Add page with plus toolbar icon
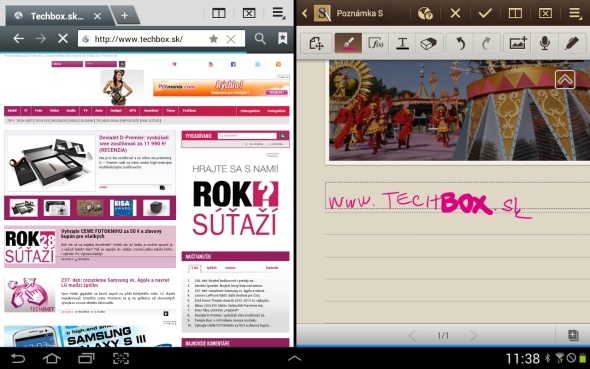The image size is (590, 369). pyautogui.click(x=316, y=43)
